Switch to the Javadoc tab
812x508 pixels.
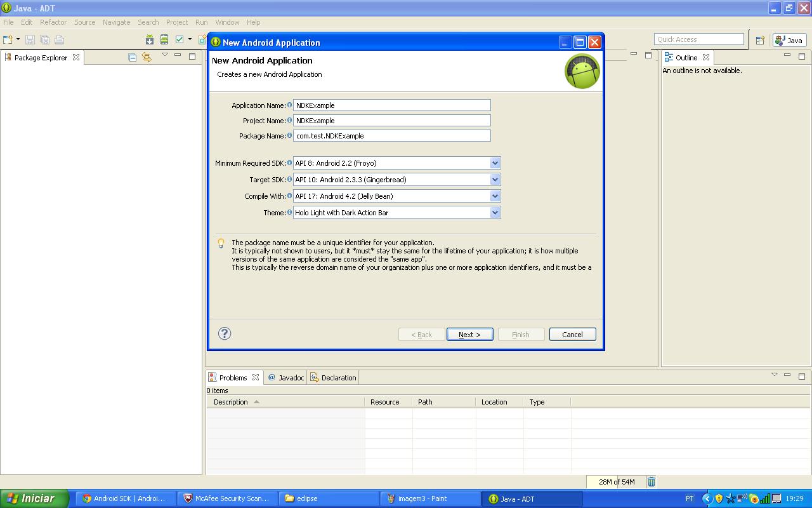point(286,378)
